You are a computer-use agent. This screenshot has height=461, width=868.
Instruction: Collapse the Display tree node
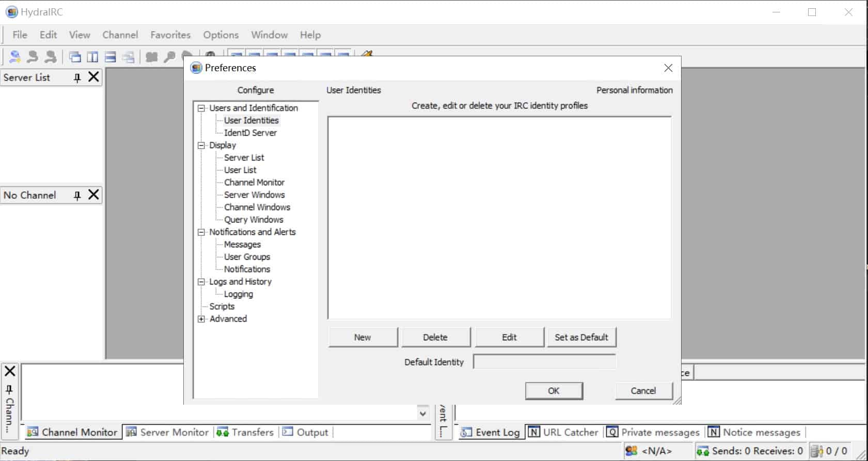201,146
